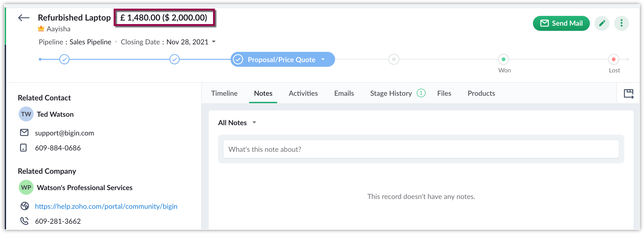
Task: Click the "What's this note about?" field
Action: [x=421, y=149]
